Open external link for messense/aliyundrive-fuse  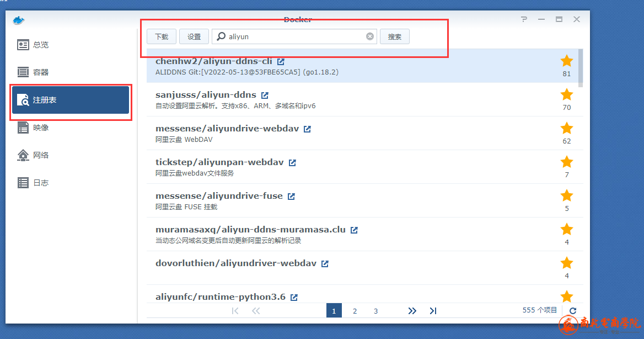(x=291, y=197)
